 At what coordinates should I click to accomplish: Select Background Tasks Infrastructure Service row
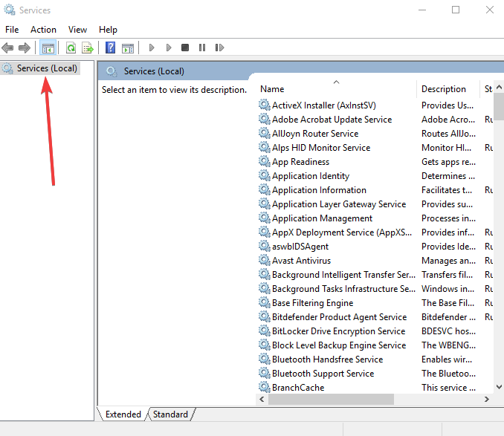pos(343,289)
